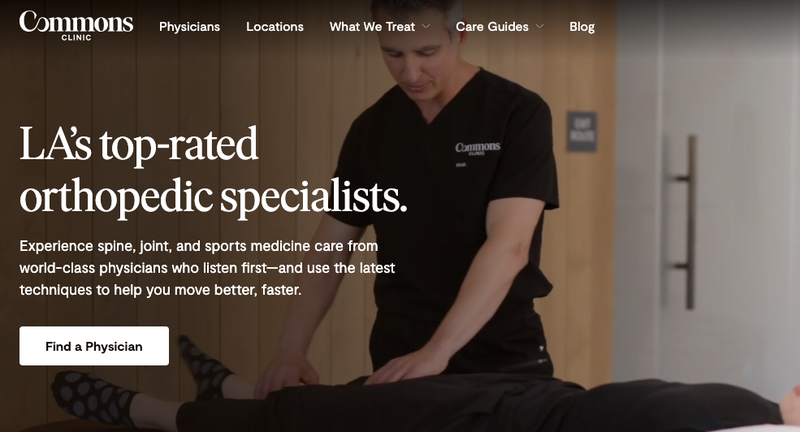Open the Care Guides menu label
800x432 pixels.
(x=492, y=27)
